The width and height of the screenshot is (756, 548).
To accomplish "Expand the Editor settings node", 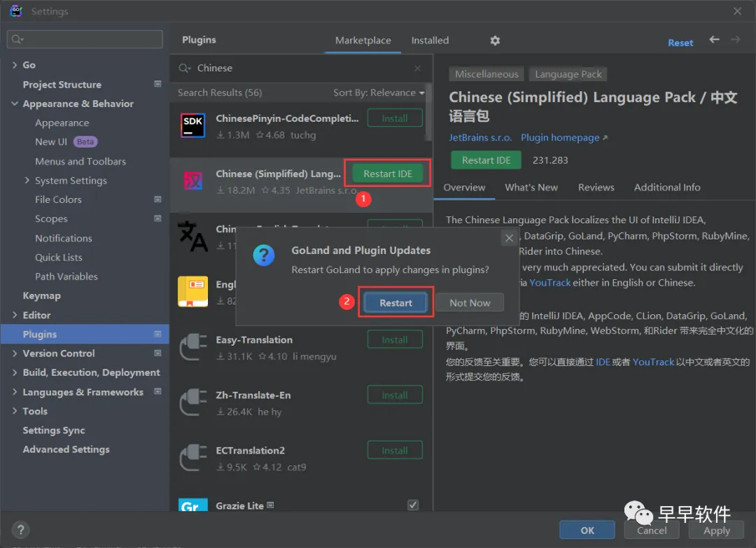I will 15,315.
